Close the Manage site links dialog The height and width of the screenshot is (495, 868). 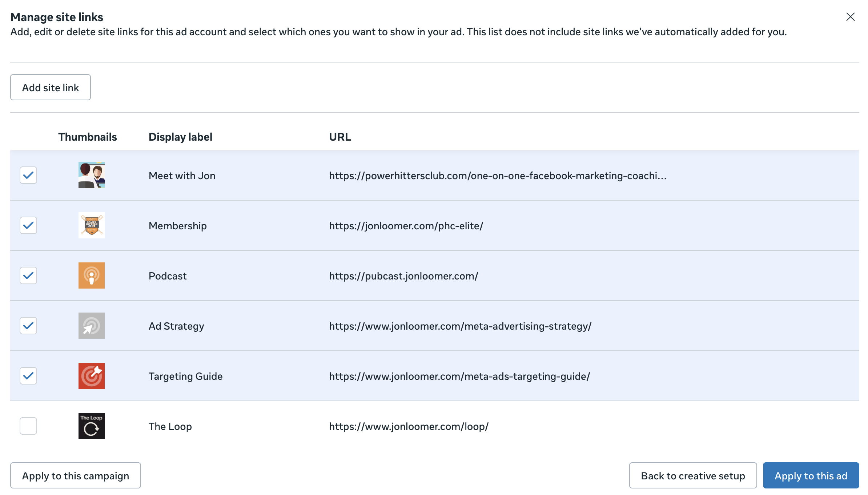point(850,17)
